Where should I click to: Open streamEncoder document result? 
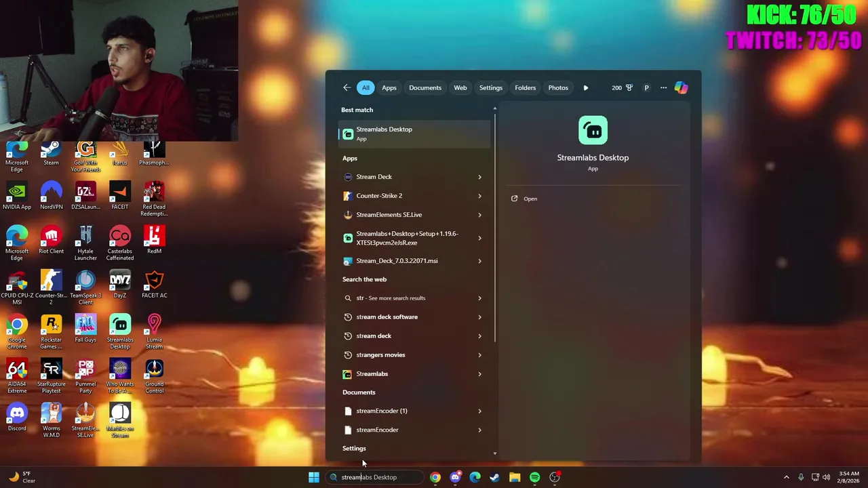[x=414, y=430]
